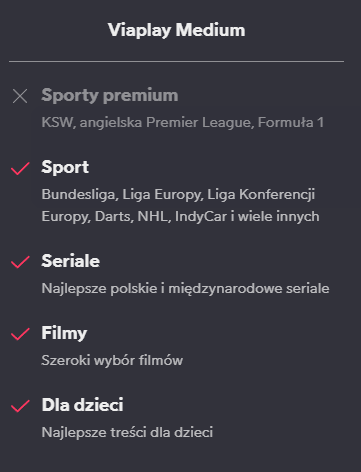Screen dimensions: 361x472
Task: Click the Bundesliga, Liga Europy description line
Action: click(178, 195)
